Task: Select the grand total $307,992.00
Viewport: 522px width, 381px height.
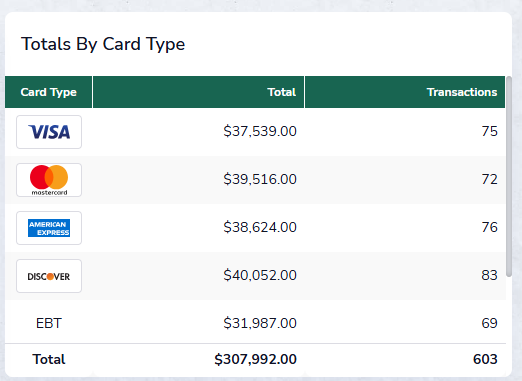Action: (x=255, y=359)
